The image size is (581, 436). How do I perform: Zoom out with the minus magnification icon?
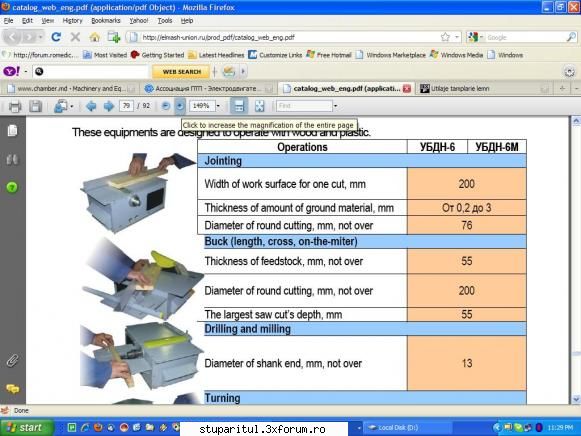pyautogui.click(x=166, y=106)
